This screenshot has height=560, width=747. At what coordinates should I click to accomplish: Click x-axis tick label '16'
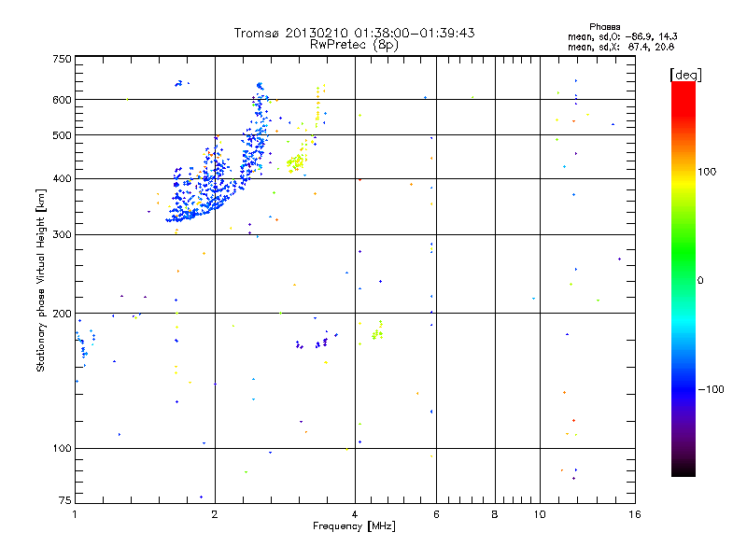click(x=635, y=514)
